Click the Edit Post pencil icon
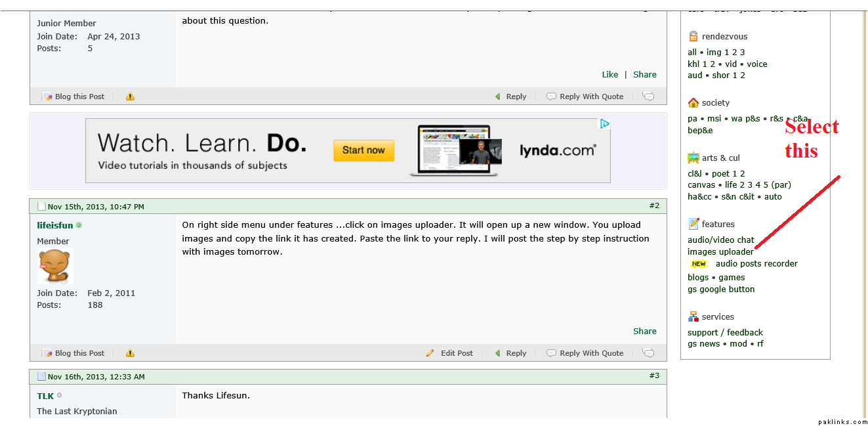This screenshot has width=868, height=426. pos(430,353)
